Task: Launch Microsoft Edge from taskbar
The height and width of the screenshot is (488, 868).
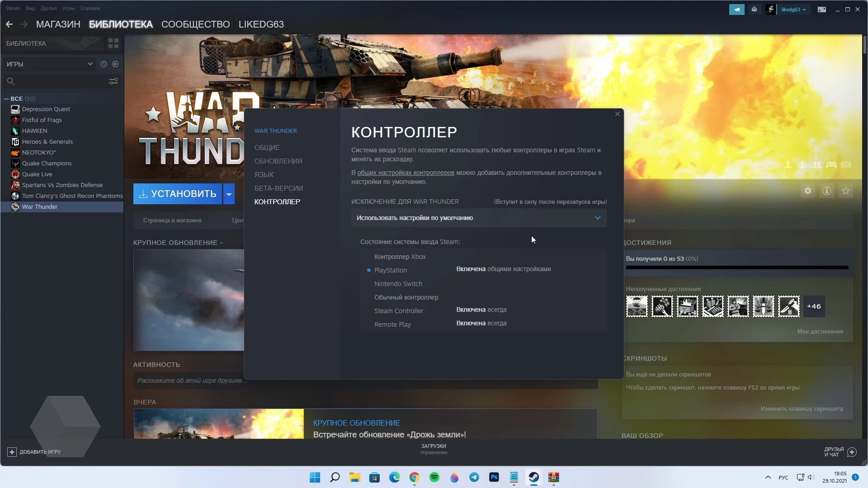Action: (x=395, y=477)
